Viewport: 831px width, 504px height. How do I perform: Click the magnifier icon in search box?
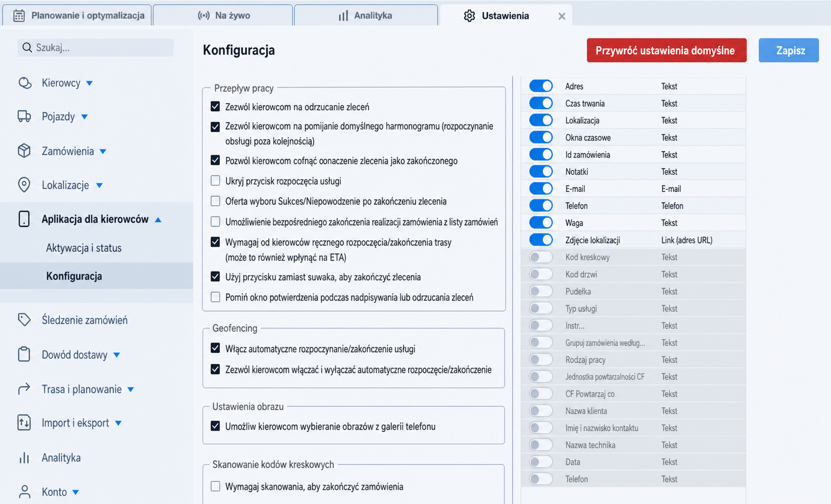click(27, 48)
